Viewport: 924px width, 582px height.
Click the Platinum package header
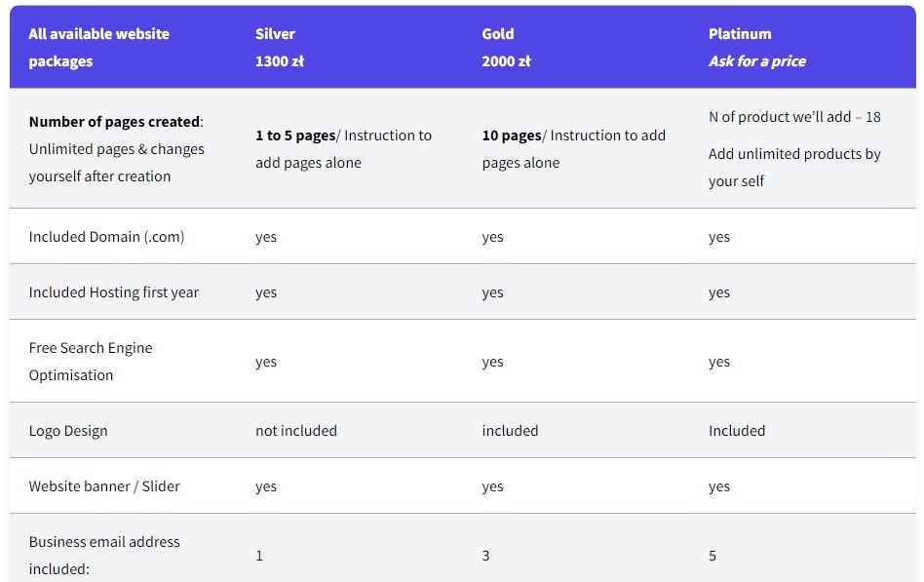click(x=740, y=33)
